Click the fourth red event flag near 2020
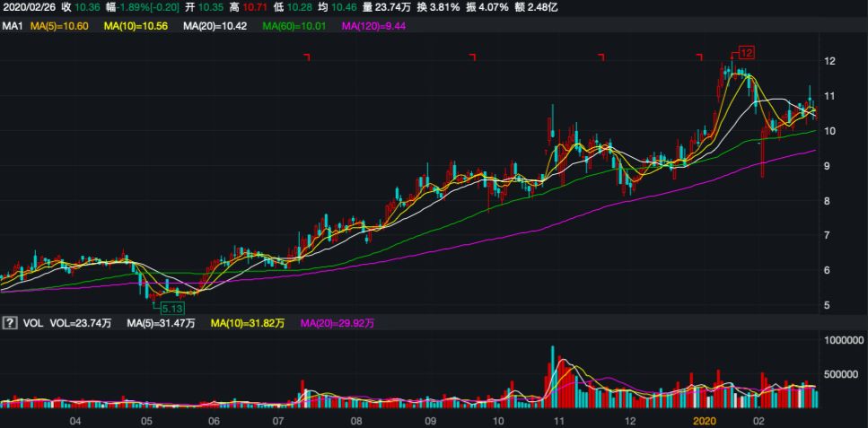This screenshot has width=868, height=428. (698, 57)
